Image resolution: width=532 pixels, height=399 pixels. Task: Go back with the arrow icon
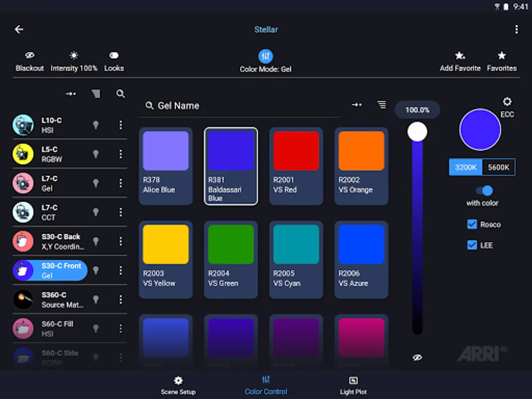19,29
